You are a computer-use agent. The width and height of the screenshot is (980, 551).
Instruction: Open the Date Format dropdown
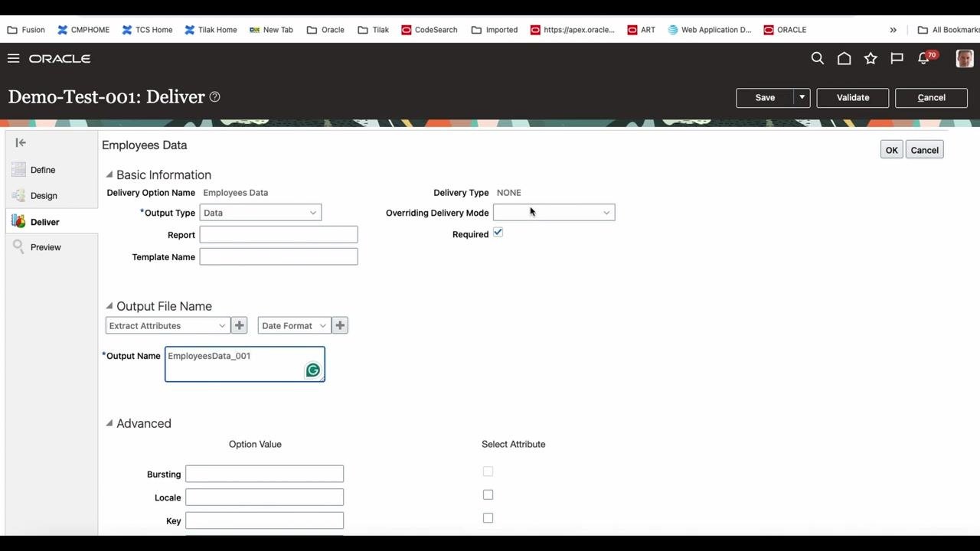point(295,325)
